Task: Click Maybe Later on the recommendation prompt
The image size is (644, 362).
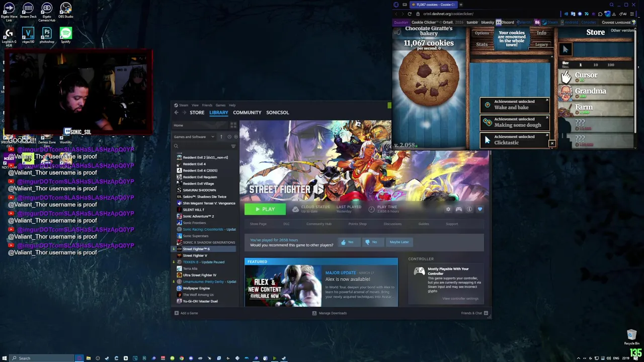Action: (x=399, y=242)
